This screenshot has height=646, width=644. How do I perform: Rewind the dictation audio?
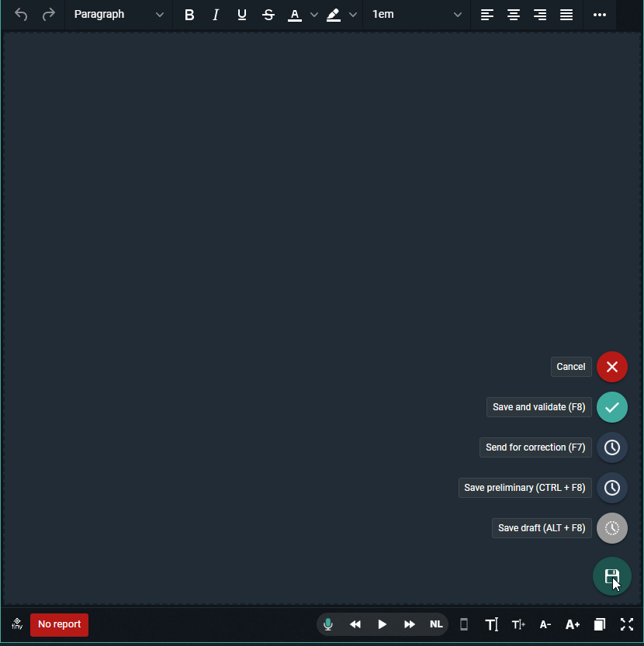point(355,624)
